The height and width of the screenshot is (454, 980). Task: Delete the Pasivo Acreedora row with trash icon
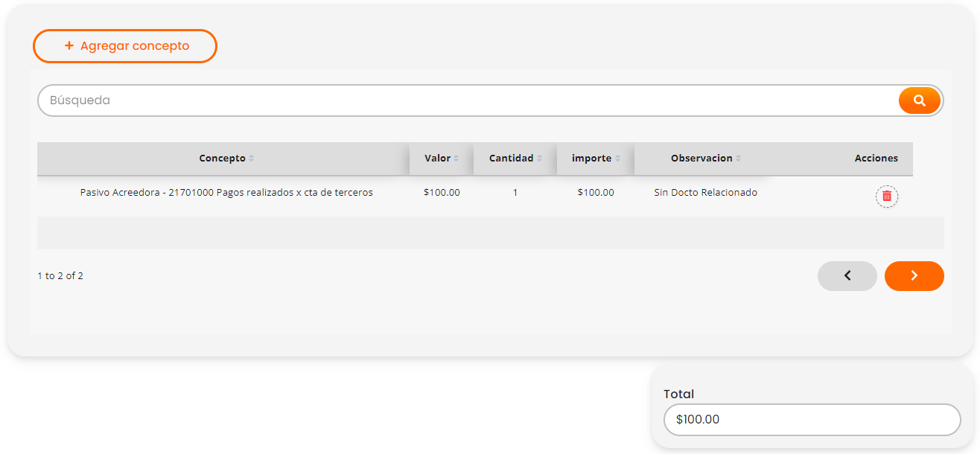(886, 196)
